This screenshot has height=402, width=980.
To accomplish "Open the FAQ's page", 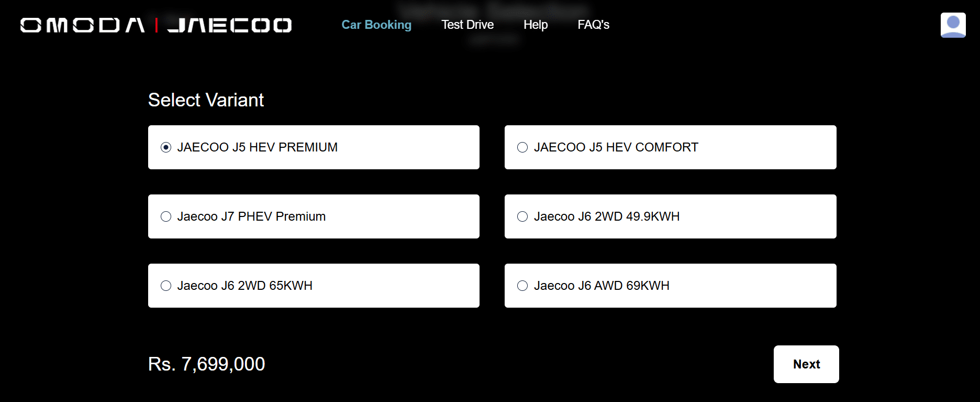I will pyautogui.click(x=594, y=25).
